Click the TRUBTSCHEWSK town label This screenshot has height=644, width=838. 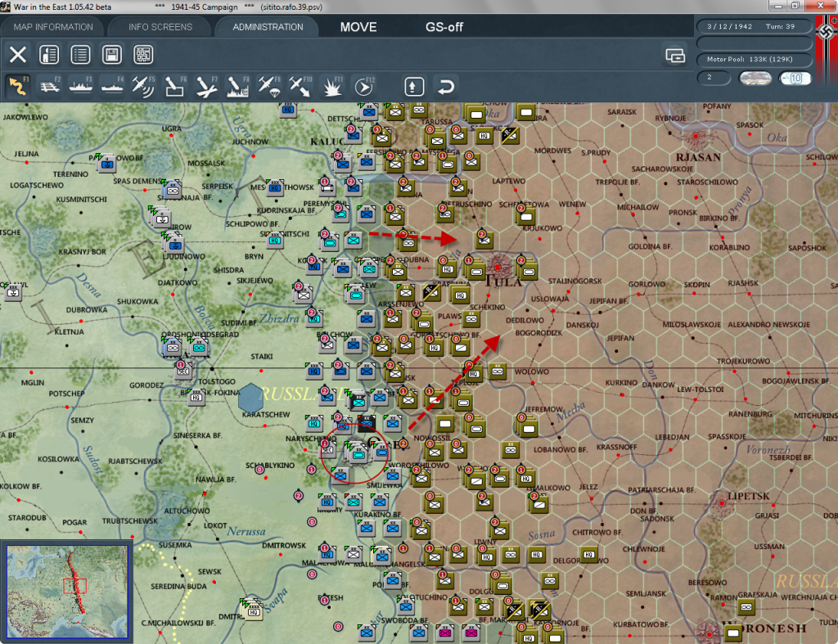click(130, 520)
